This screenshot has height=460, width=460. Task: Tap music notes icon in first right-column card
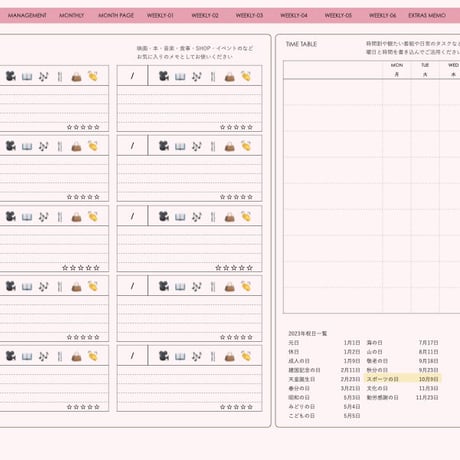[197, 77]
